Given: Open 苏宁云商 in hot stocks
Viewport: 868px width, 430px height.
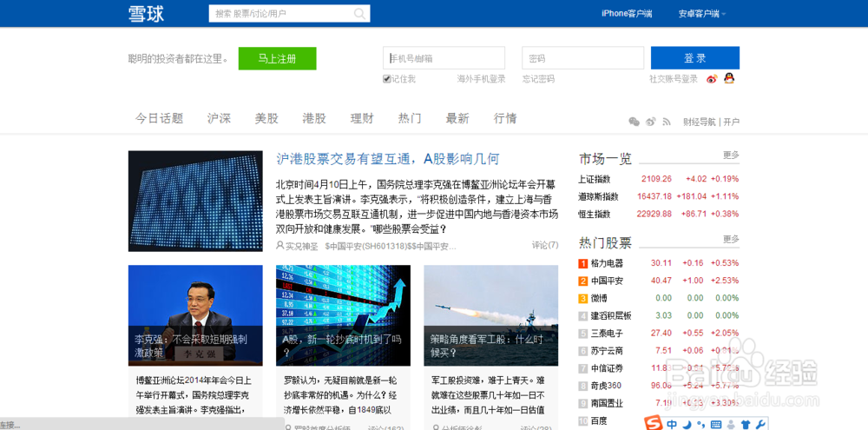Looking at the screenshot, I should pos(607,351).
